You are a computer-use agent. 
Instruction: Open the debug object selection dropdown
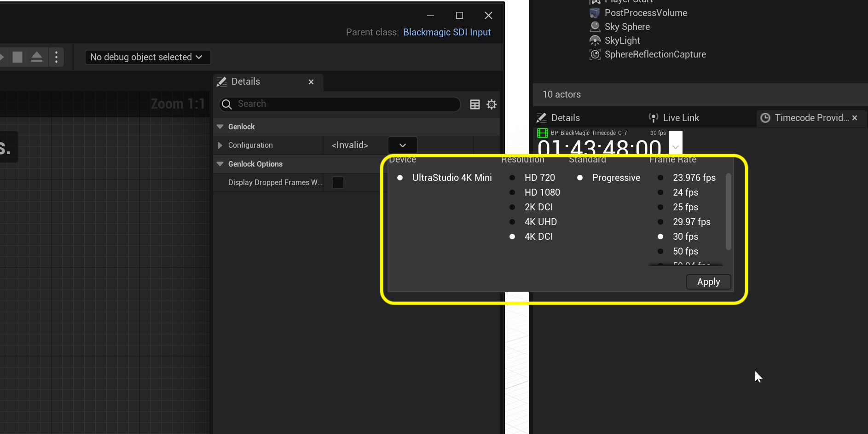tap(148, 57)
